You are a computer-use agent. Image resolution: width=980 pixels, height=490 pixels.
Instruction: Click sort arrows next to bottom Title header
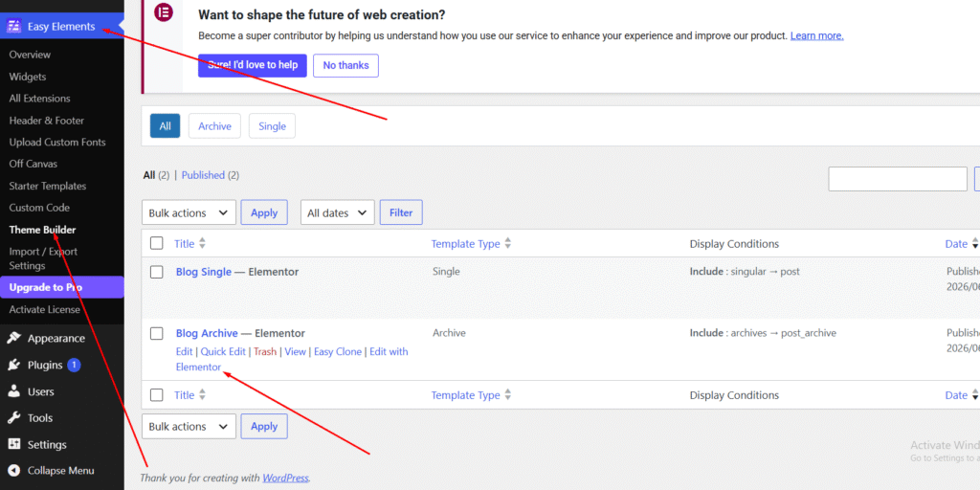(x=202, y=395)
